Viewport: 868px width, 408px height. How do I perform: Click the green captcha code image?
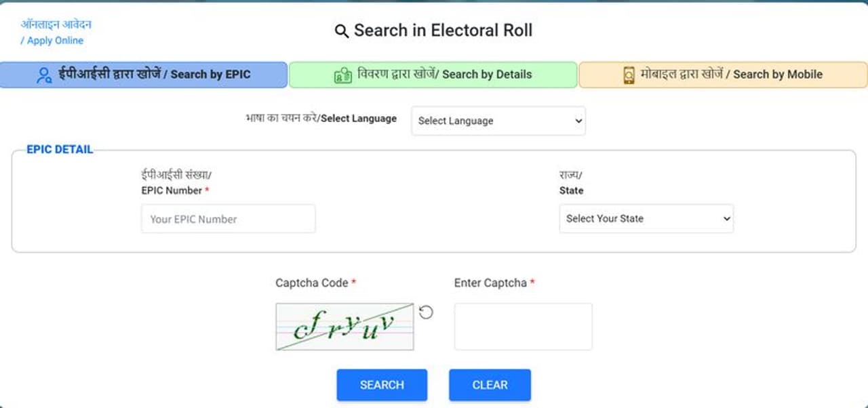[344, 327]
